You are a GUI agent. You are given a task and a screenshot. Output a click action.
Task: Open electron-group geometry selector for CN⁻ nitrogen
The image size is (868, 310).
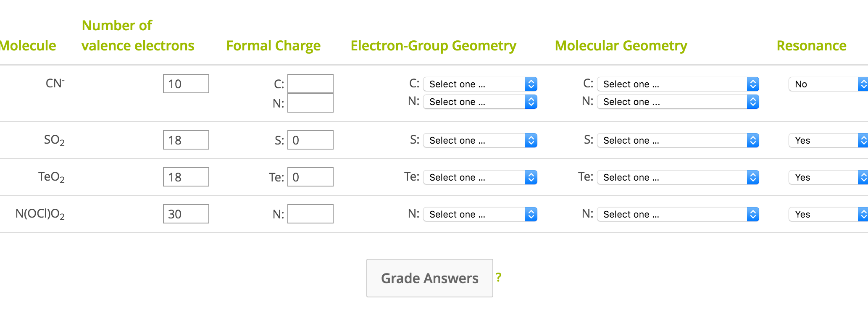(x=479, y=102)
